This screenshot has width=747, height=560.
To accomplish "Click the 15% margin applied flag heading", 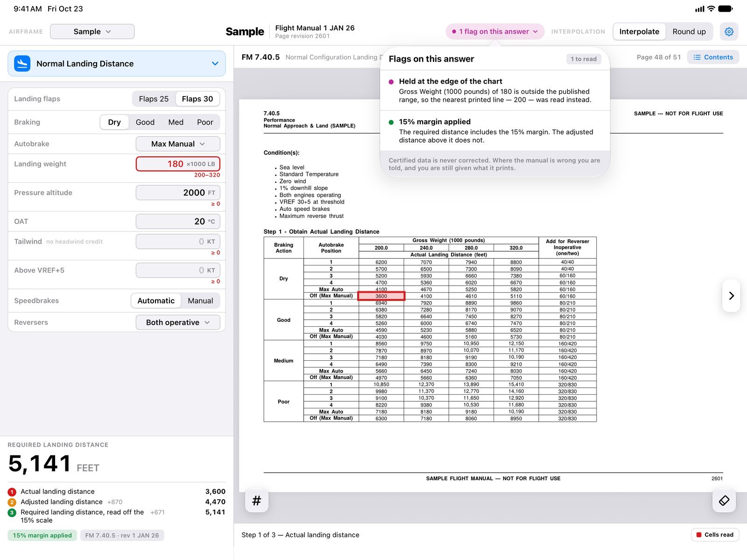I will [x=435, y=122].
